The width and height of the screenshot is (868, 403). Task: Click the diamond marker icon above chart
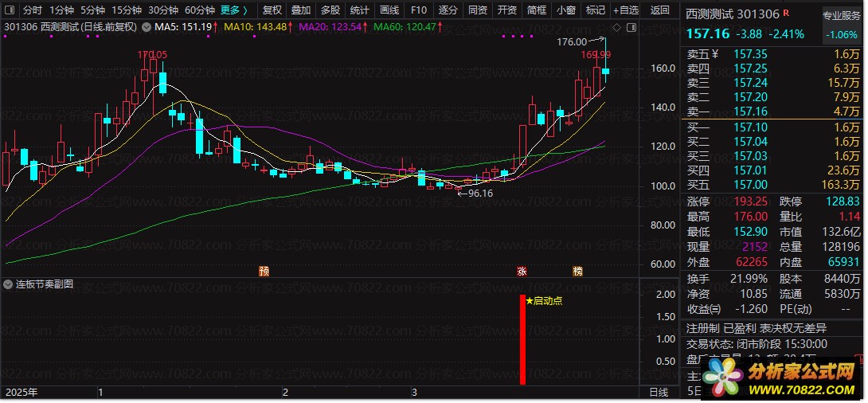pyautogui.click(x=617, y=26)
